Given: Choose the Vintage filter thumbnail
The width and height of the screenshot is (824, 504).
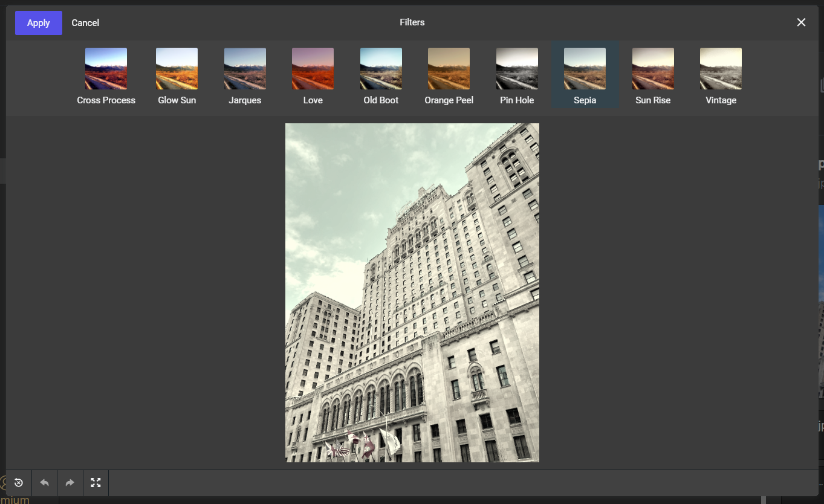Looking at the screenshot, I should point(721,69).
